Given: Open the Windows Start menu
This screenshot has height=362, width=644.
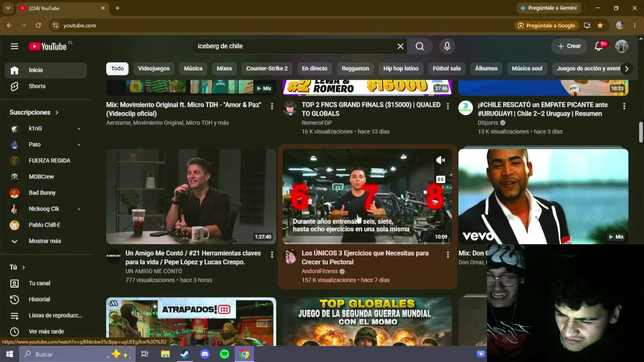Looking at the screenshot, I should [x=9, y=354].
